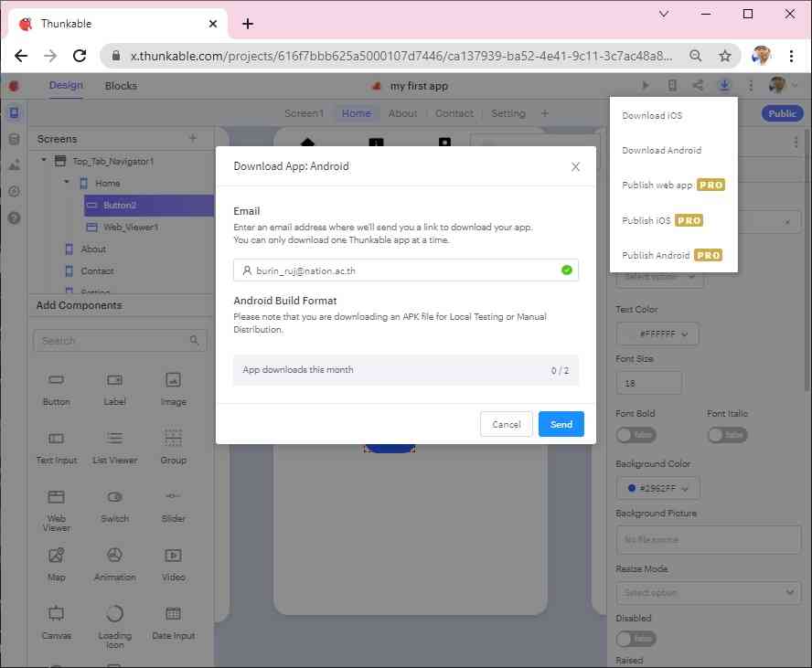Cancel the Android download dialog
Image resolution: width=812 pixels, height=668 pixels.
pos(506,424)
